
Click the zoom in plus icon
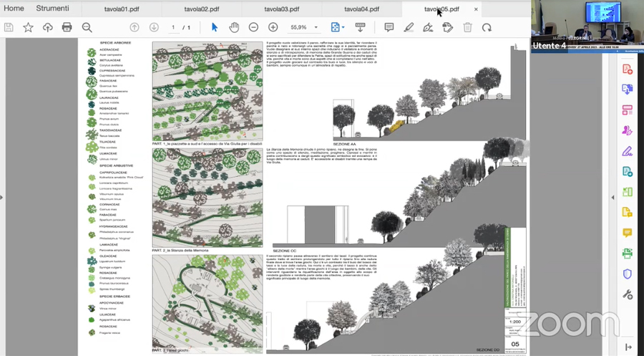(273, 27)
